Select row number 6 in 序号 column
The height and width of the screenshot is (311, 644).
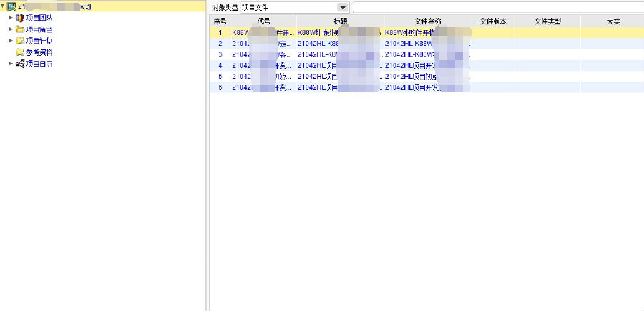click(220, 87)
